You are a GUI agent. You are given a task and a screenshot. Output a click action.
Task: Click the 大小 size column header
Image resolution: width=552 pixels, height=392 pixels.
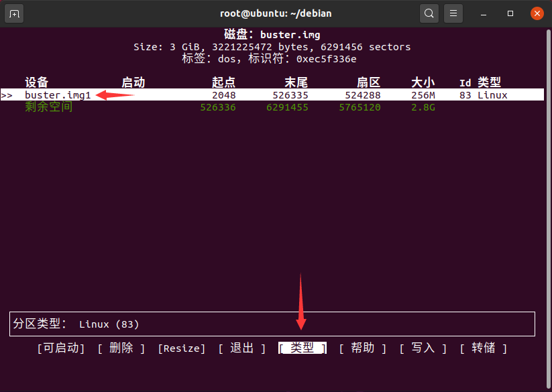pyautogui.click(x=423, y=82)
